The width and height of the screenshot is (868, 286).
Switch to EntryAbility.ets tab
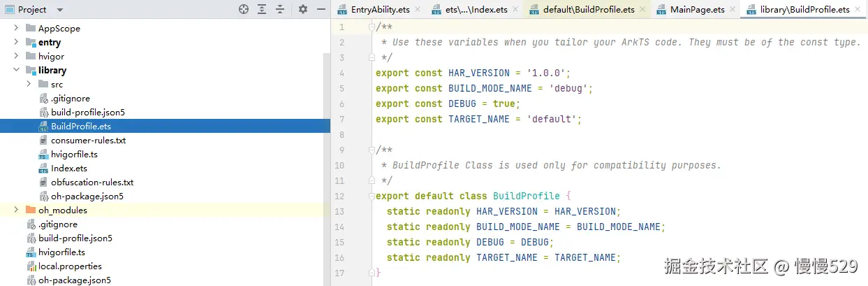(x=380, y=9)
